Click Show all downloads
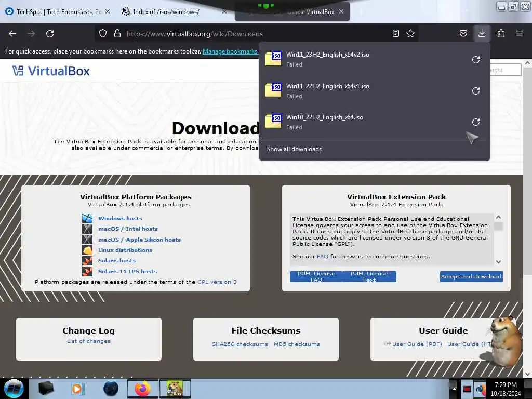Image resolution: width=532 pixels, height=399 pixels. (x=294, y=149)
